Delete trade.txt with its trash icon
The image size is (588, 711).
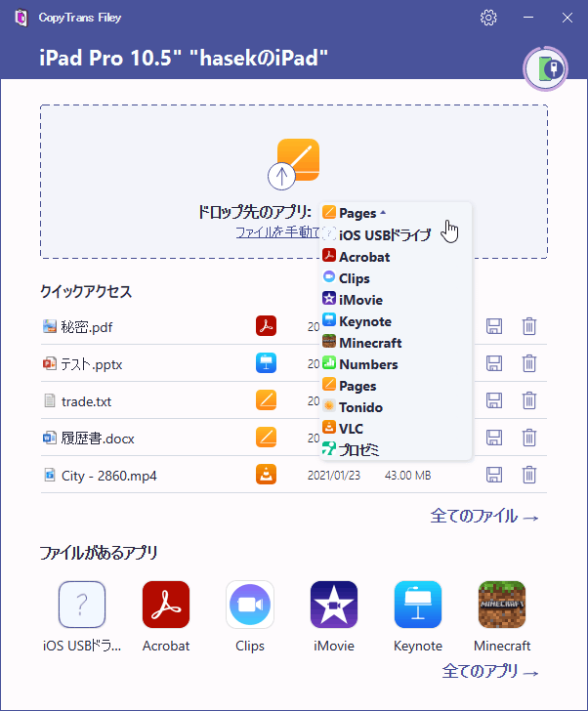(x=529, y=400)
